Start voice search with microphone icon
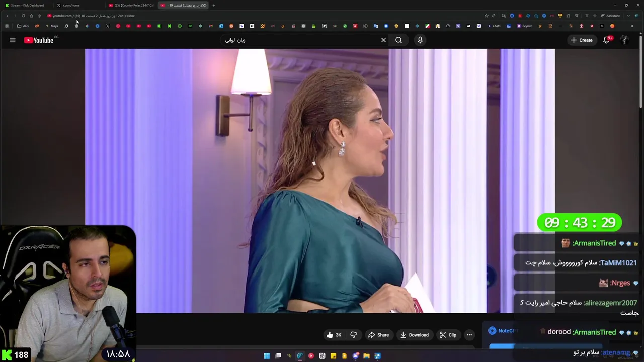This screenshot has width=644, height=362. click(420, 40)
